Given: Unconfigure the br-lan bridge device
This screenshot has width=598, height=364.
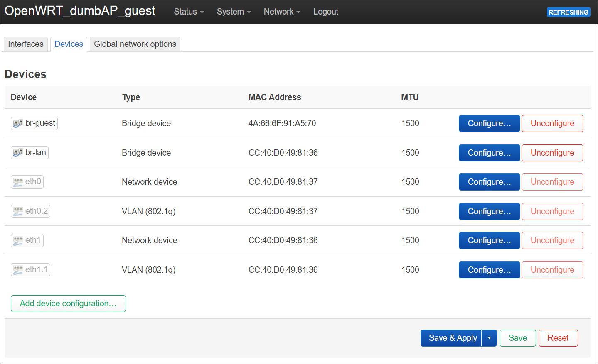Looking at the screenshot, I should [552, 153].
